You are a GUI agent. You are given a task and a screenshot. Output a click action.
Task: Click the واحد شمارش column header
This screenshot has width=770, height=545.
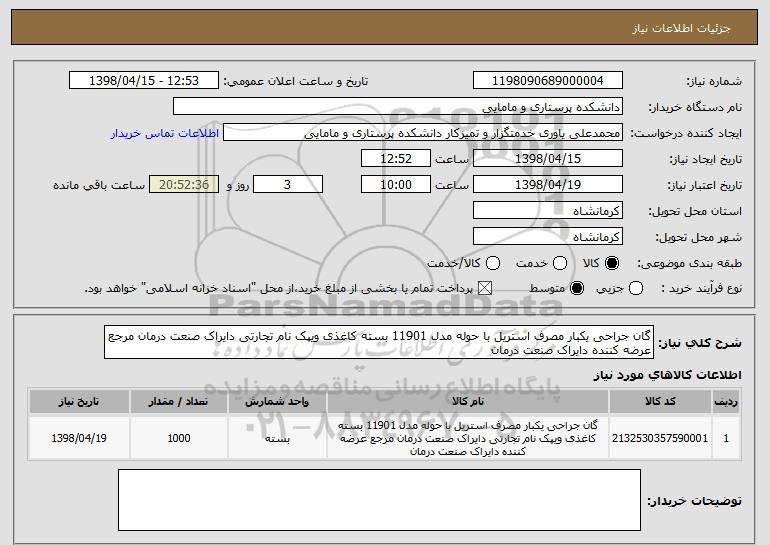277,402
